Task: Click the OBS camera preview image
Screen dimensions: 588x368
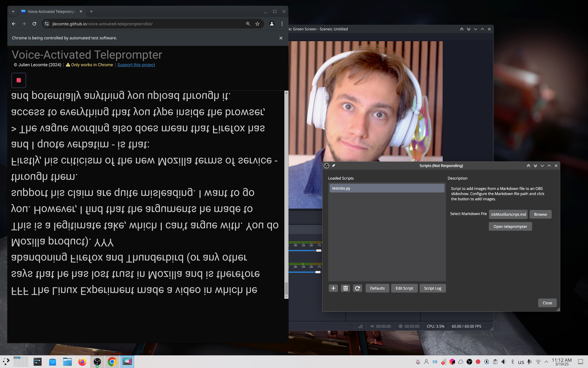Action: (365, 101)
